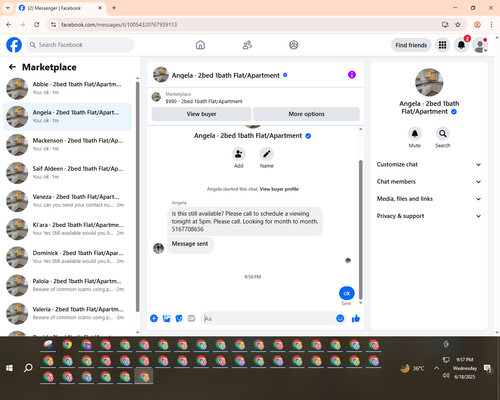This screenshot has height=400, width=500.
Task: Click the Add people icon in the chat
Action: click(x=239, y=154)
